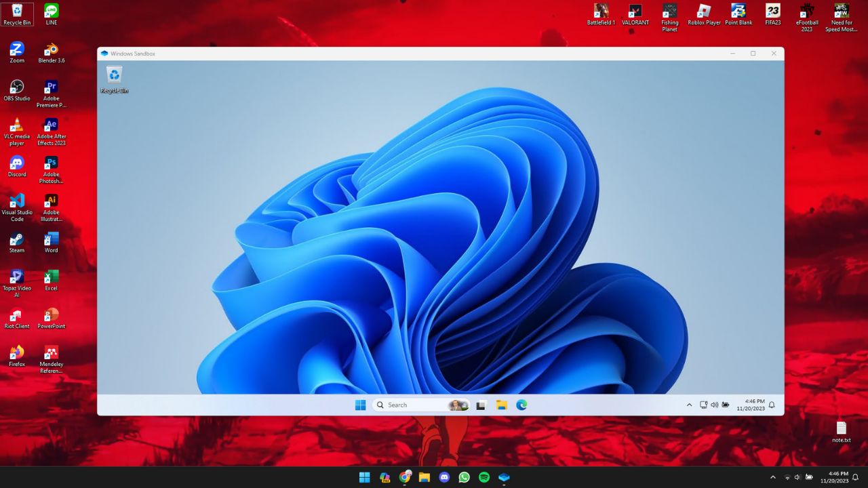Viewport: 868px width, 488px height.
Task: Select the Recycle Bin inside Windows Sandbox
Action: (x=115, y=79)
